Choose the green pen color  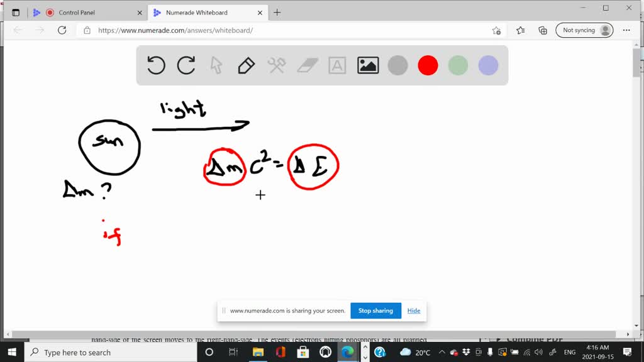458,65
